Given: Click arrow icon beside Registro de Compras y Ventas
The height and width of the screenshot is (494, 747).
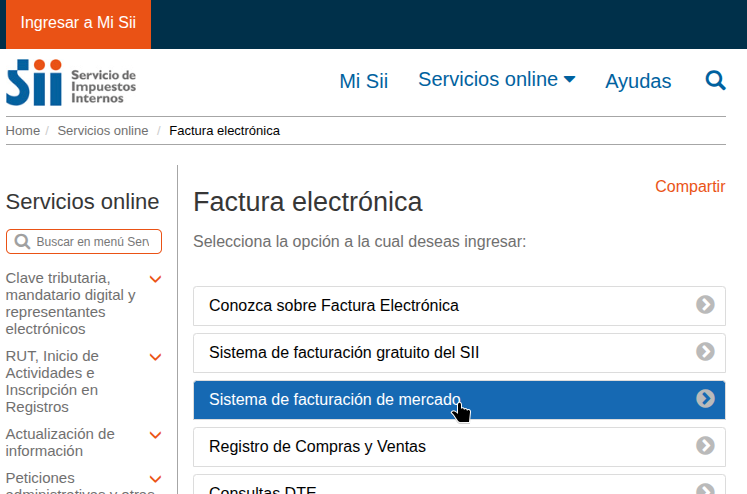Looking at the screenshot, I should pos(705,446).
